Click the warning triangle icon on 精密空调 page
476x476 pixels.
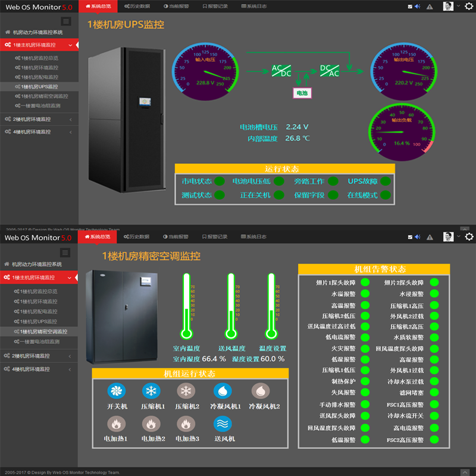(x=430, y=237)
